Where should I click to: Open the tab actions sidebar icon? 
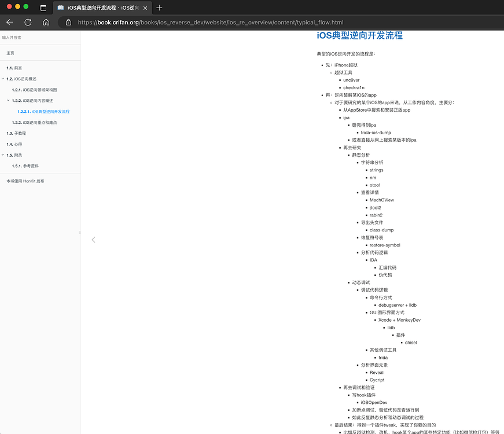coord(43,8)
